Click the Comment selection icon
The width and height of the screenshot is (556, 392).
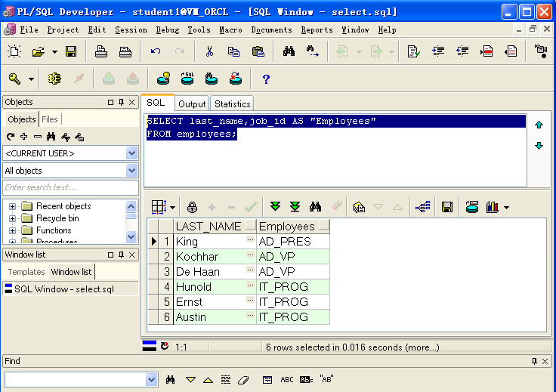pos(486,51)
